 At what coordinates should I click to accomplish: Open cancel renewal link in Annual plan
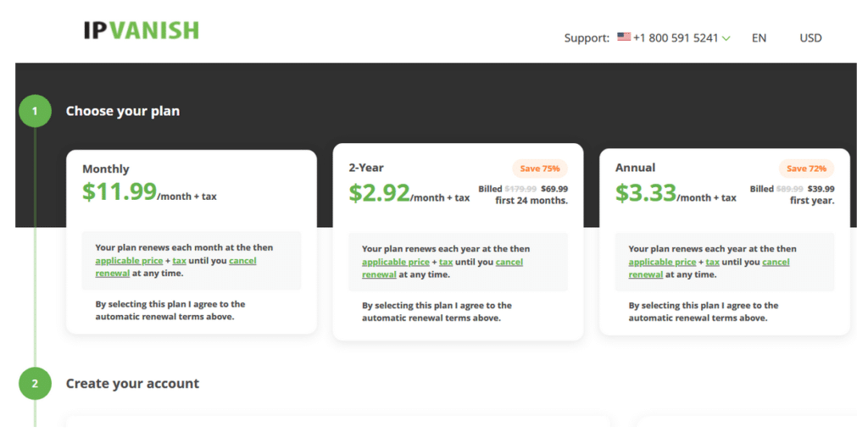point(776,262)
